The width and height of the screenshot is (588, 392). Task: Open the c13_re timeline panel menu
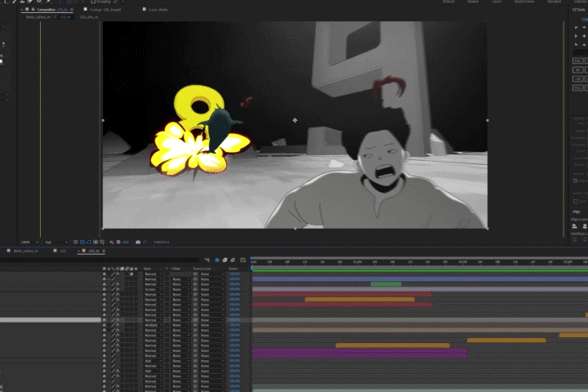pos(104,251)
